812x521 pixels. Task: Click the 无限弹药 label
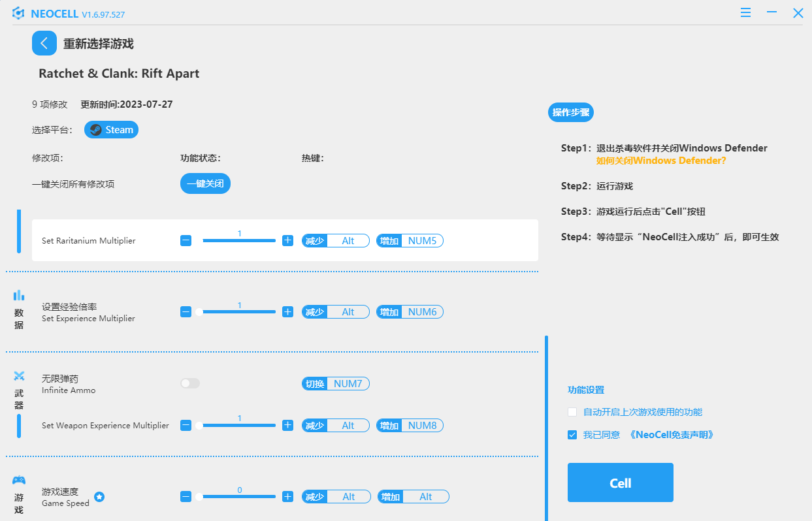(x=60, y=379)
